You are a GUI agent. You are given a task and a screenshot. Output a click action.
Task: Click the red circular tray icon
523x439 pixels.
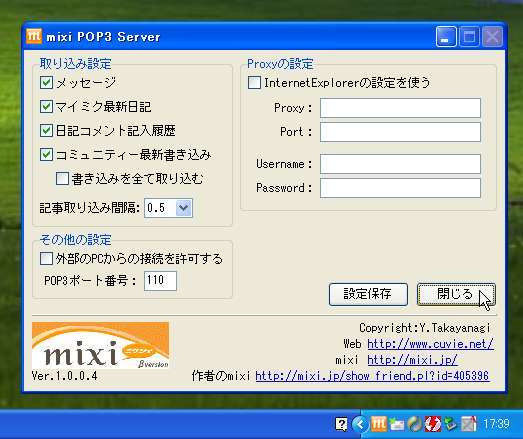433,424
